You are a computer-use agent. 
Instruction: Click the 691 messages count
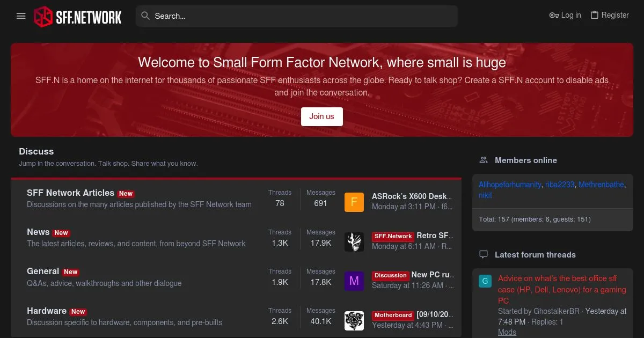pos(320,203)
